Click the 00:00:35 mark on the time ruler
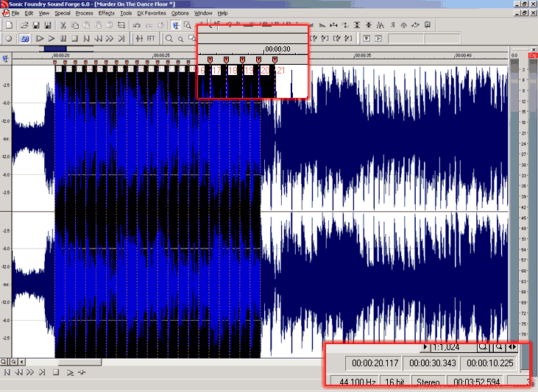Screen dimensions: 538x392 [x=363, y=55]
